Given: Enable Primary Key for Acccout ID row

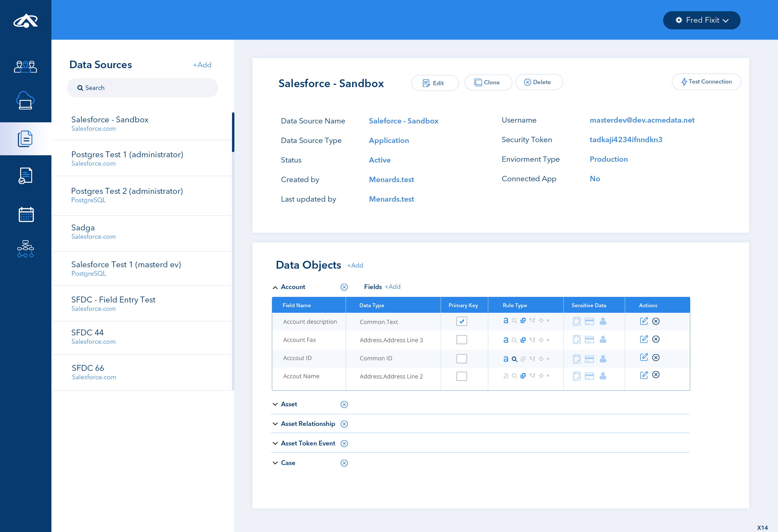Looking at the screenshot, I should [462, 358].
